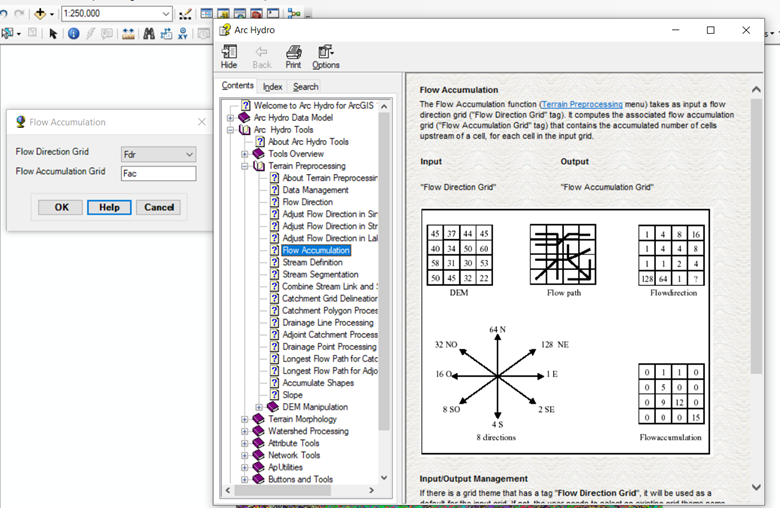The image size is (780, 508).
Task: Open the Flow Direction Grid dropdown
Action: 189,154
